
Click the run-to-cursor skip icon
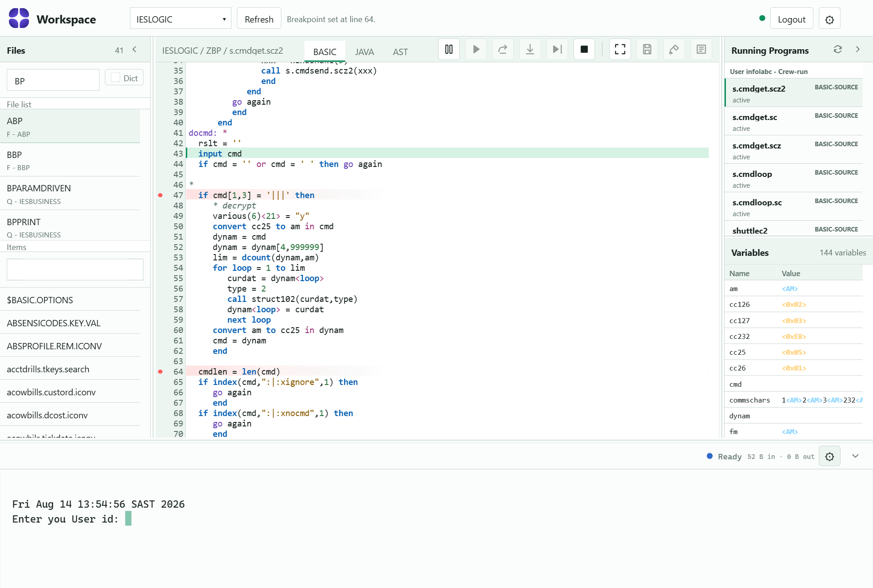pos(557,49)
